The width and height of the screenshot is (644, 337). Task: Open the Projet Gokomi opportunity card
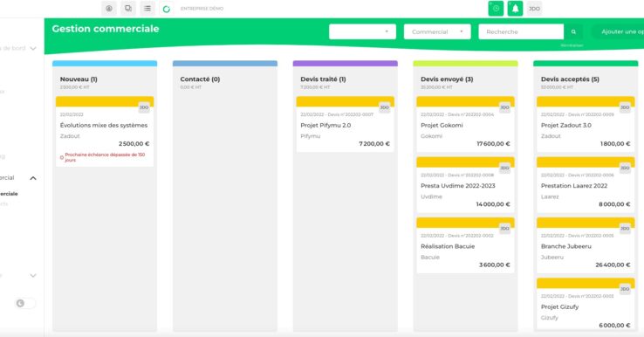(465, 125)
